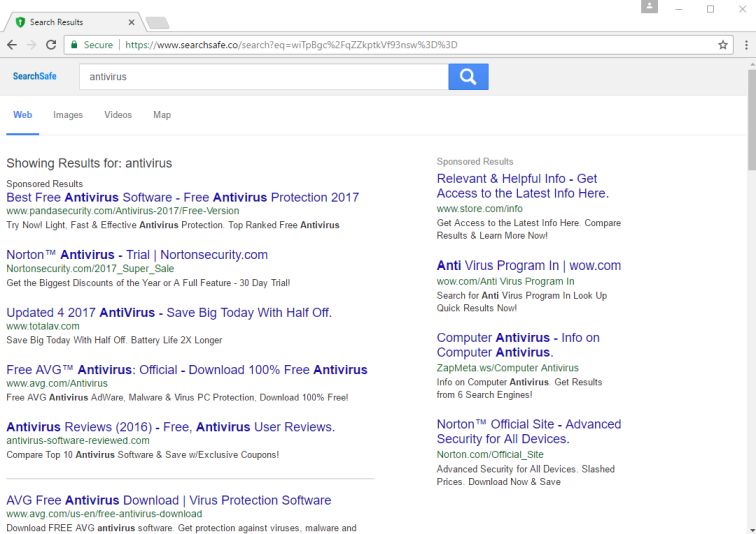Minimize the Chrome window
The height and width of the screenshot is (534, 756).
[x=679, y=9]
